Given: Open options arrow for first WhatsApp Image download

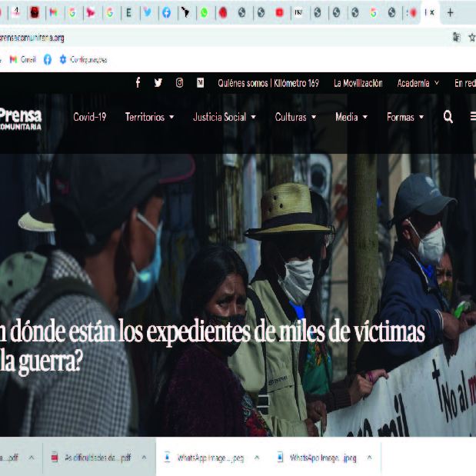Looking at the screenshot, I should click(x=256, y=458).
